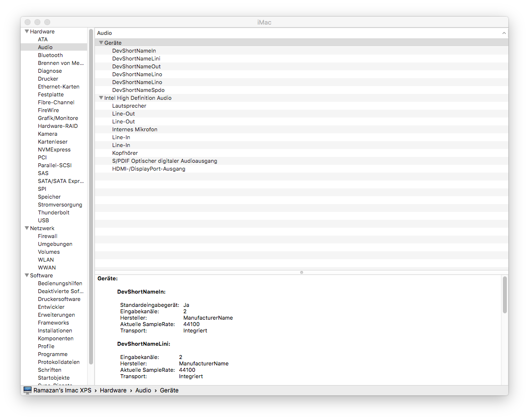This screenshot has height=420, width=529.
Task: Click Audio in the path bar
Action: click(143, 390)
